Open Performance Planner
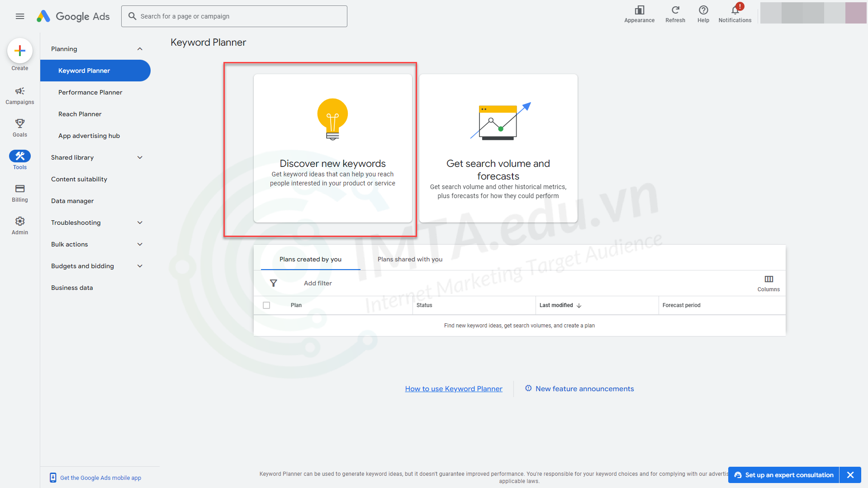 (90, 92)
